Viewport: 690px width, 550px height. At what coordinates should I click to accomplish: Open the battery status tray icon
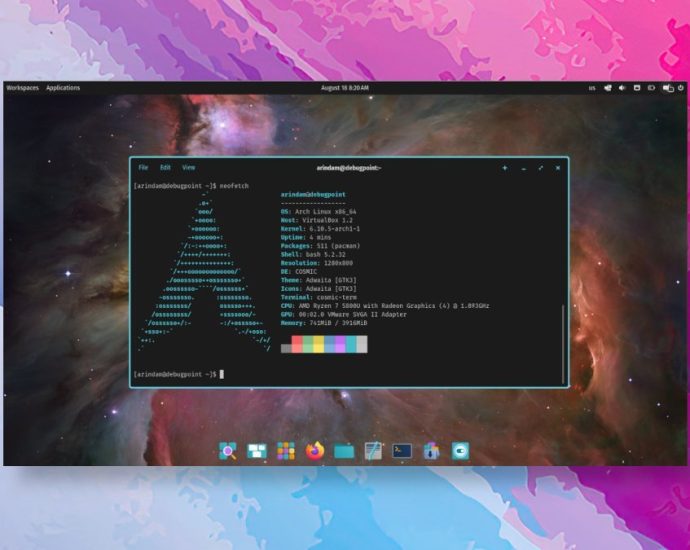click(x=651, y=88)
